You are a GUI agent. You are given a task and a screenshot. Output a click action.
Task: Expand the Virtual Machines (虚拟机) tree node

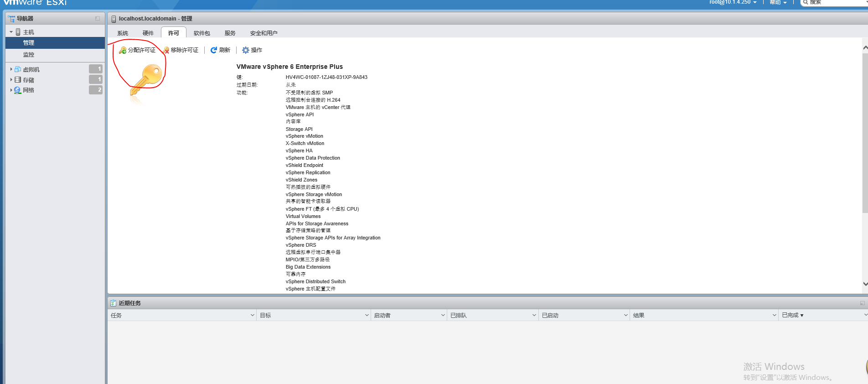(x=11, y=69)
